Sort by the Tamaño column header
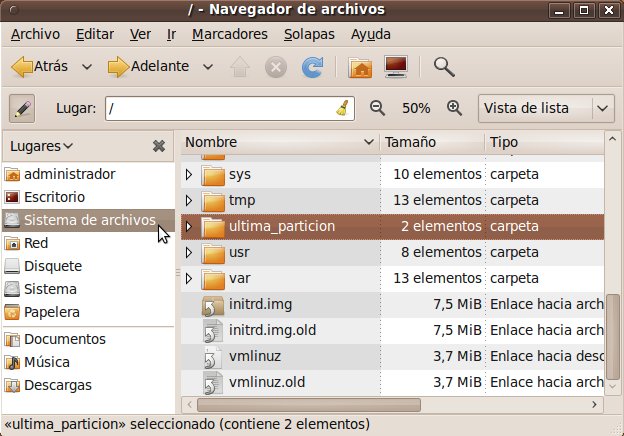 432,142
